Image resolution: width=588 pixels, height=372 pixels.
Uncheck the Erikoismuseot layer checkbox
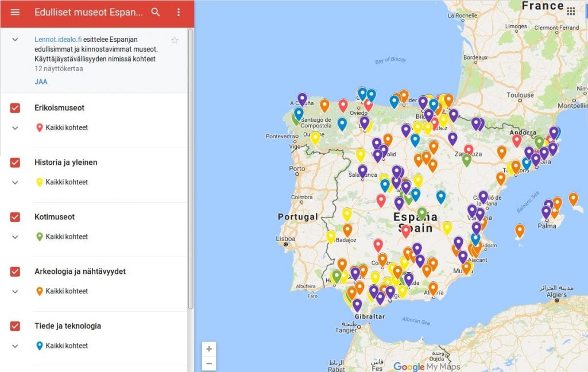[x=16, y=108]
